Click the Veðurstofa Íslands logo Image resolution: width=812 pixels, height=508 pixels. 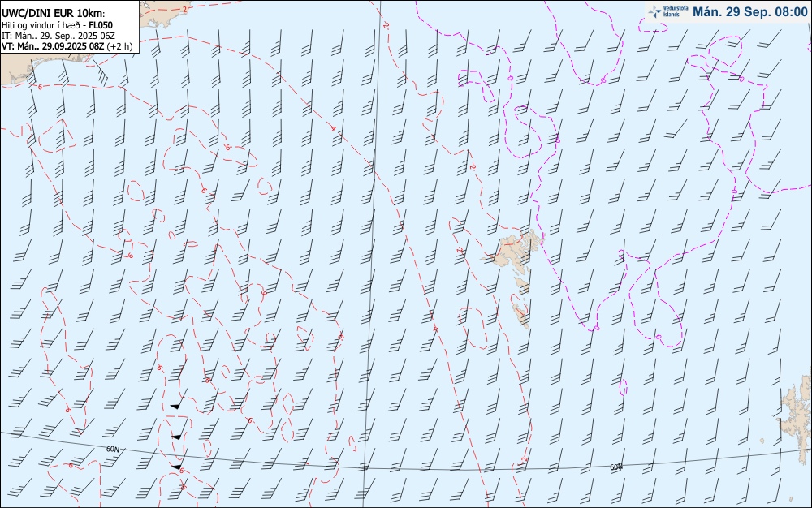coord(668,11)
